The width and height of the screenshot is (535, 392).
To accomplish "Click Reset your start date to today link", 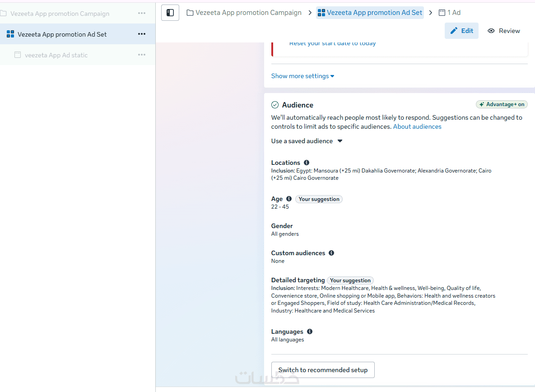I will [332, 43].
